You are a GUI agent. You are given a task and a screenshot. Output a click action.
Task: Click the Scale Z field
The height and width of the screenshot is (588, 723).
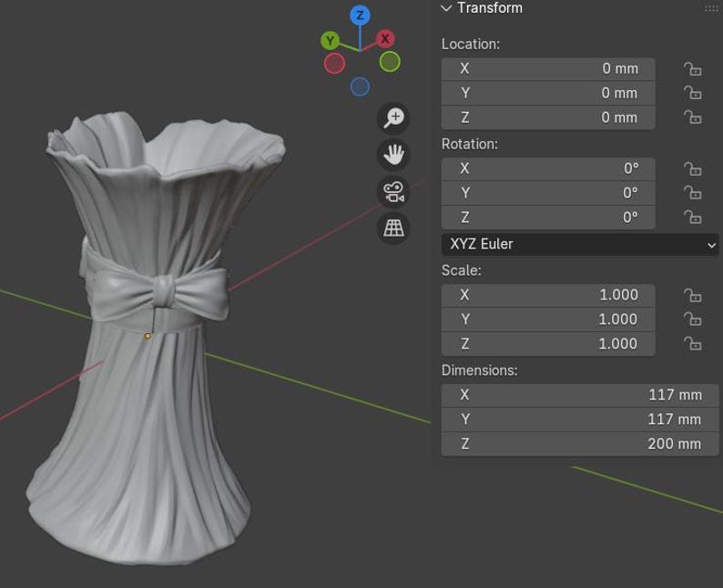pos(548,344)
